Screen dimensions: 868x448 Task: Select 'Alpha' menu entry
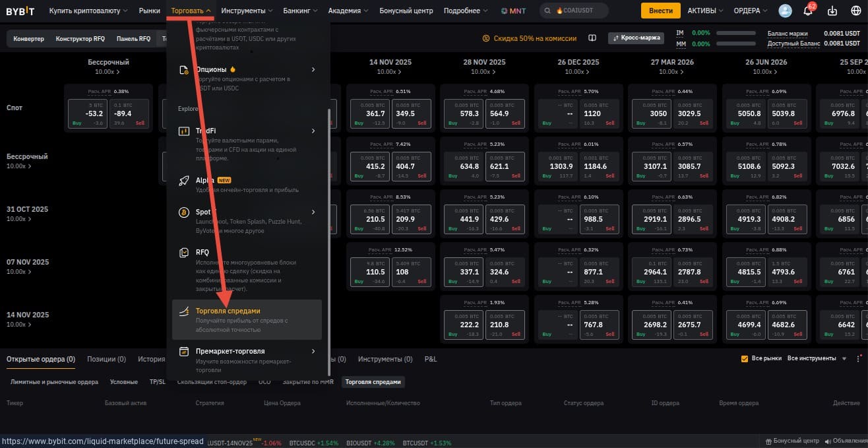point(247,185)
